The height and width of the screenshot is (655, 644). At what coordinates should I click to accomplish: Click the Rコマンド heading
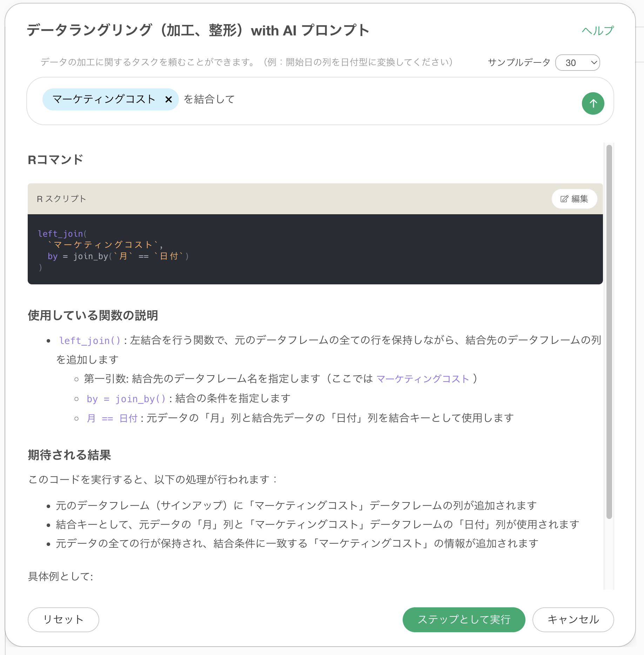tap(55, 160)
